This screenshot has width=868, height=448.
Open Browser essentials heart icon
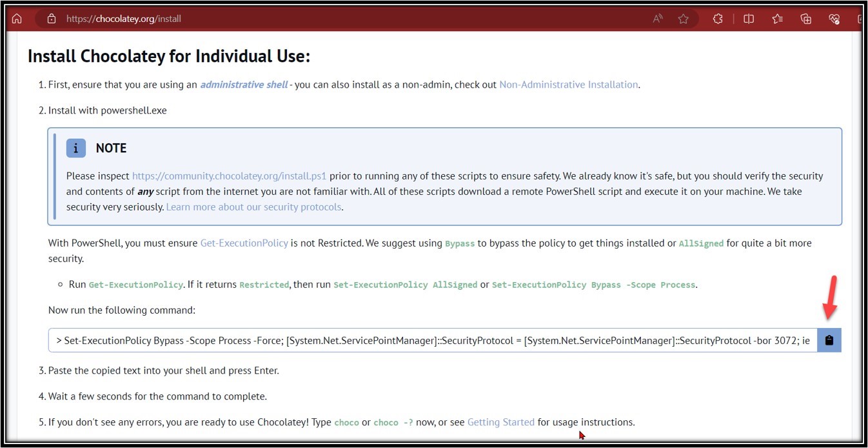coord(834,19)
